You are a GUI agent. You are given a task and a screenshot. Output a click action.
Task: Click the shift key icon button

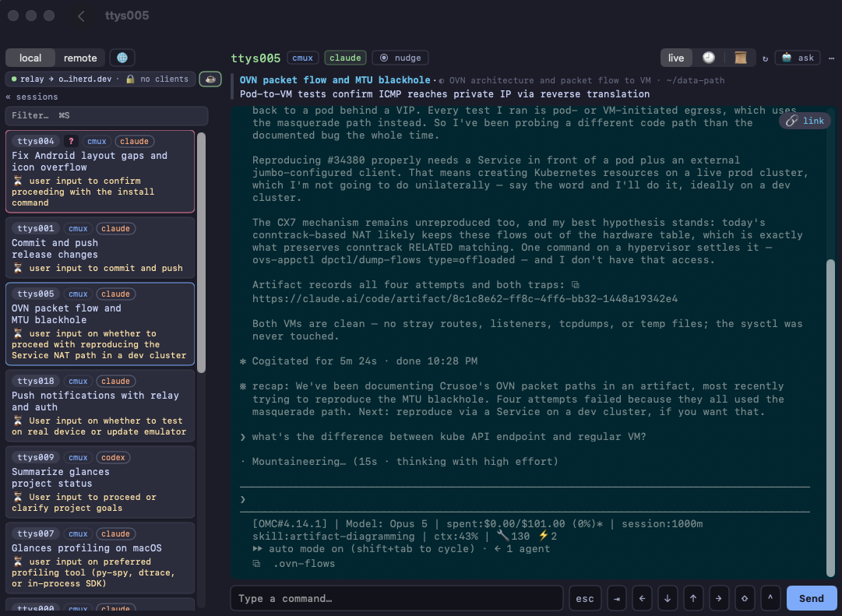pyautogui.click(x=745, y=599)
